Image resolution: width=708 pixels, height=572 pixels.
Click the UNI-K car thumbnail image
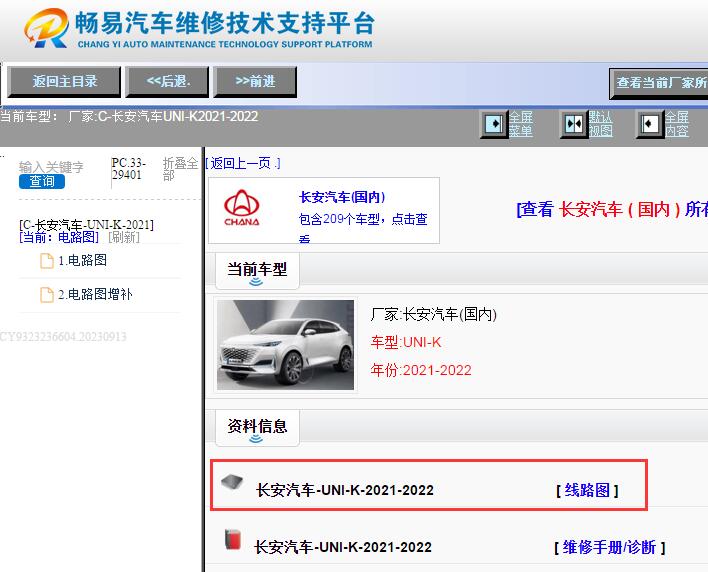click(285, 345)
